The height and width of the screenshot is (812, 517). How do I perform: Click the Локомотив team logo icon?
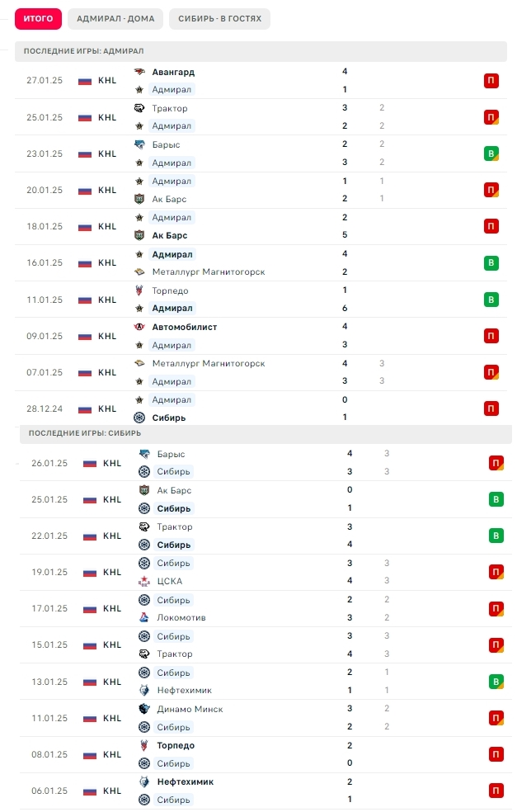144,617
